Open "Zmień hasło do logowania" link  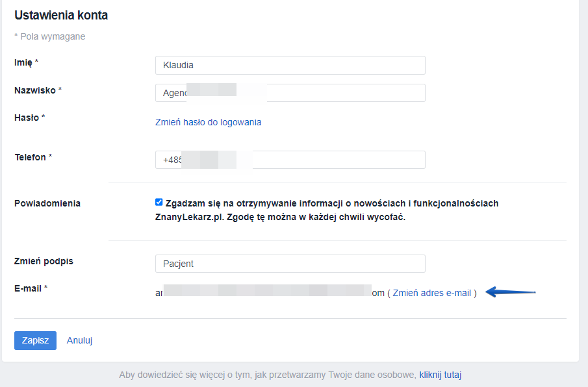point(208,122)
